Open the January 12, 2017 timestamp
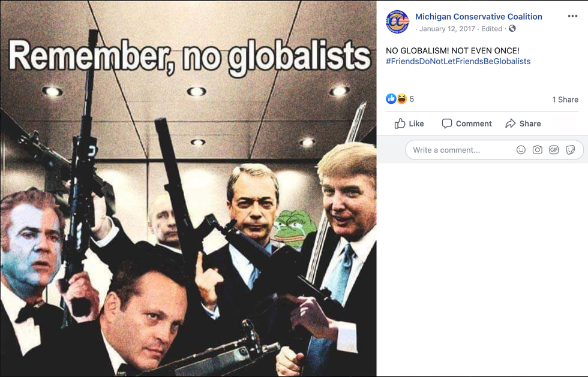 click(x=447, y=29)
